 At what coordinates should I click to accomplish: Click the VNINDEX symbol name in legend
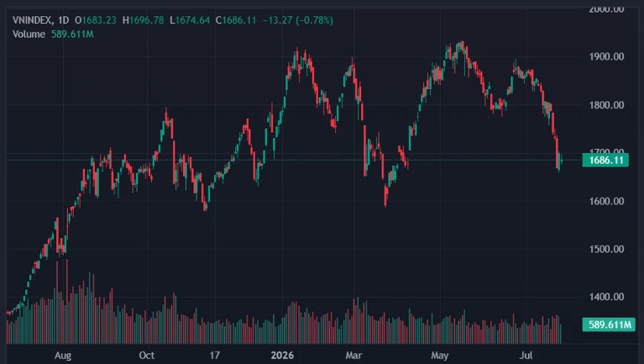(33, 20)
